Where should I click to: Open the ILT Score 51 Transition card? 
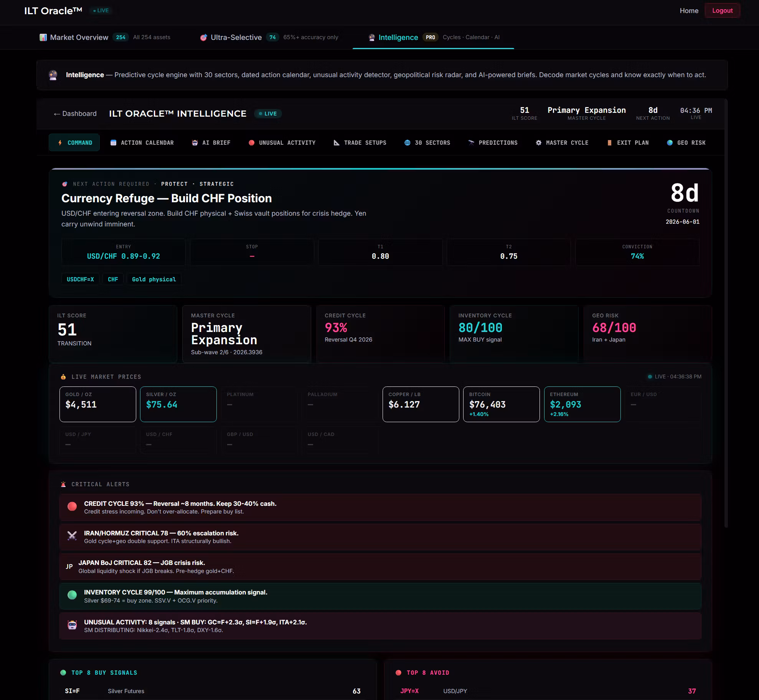[x=113, y=334]
